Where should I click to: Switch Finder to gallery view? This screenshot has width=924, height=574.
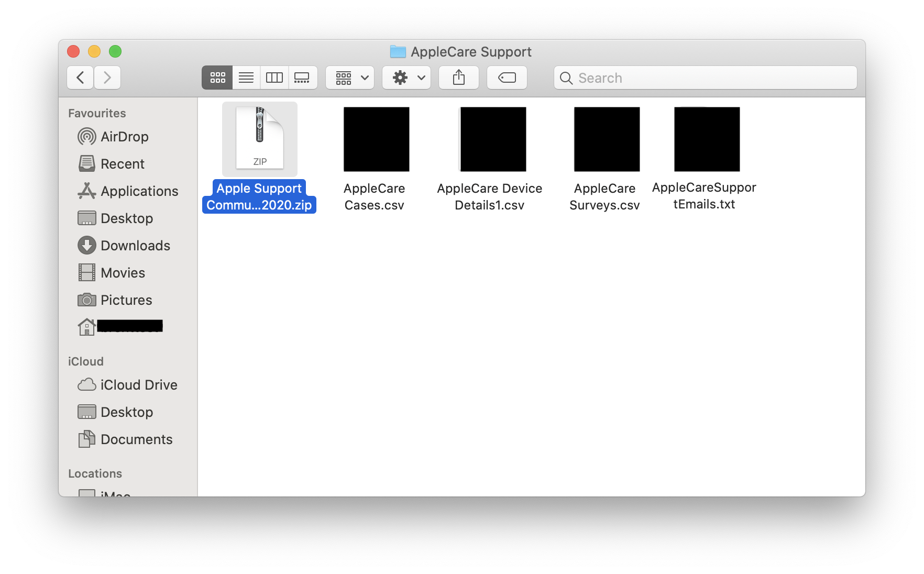pyautogui.click(x=302, y=78)
